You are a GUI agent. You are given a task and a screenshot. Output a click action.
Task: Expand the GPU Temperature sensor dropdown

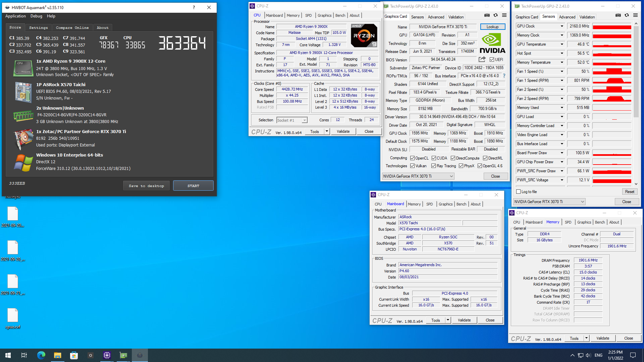pyautogui.click(x=562, y=44)
